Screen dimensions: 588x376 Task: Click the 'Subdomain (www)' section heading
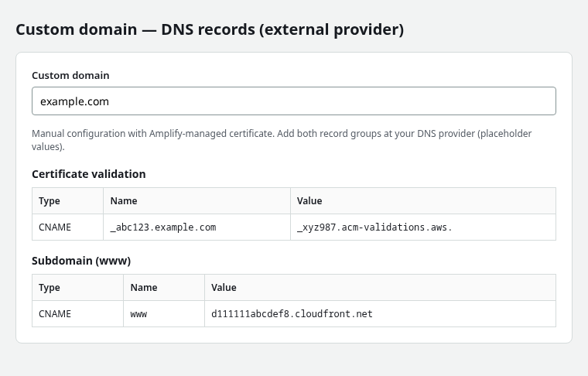[x=81, y=261]
